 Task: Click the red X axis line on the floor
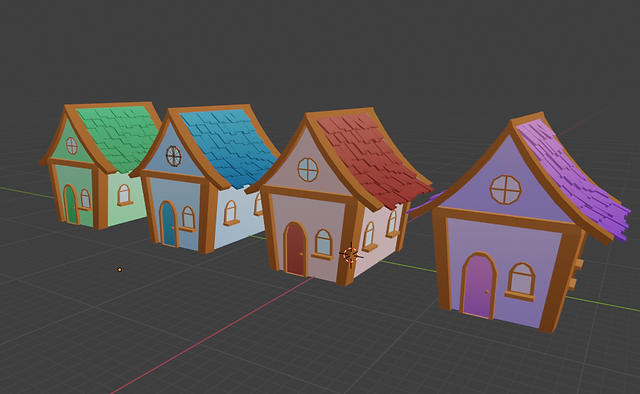tap(212, 336)
